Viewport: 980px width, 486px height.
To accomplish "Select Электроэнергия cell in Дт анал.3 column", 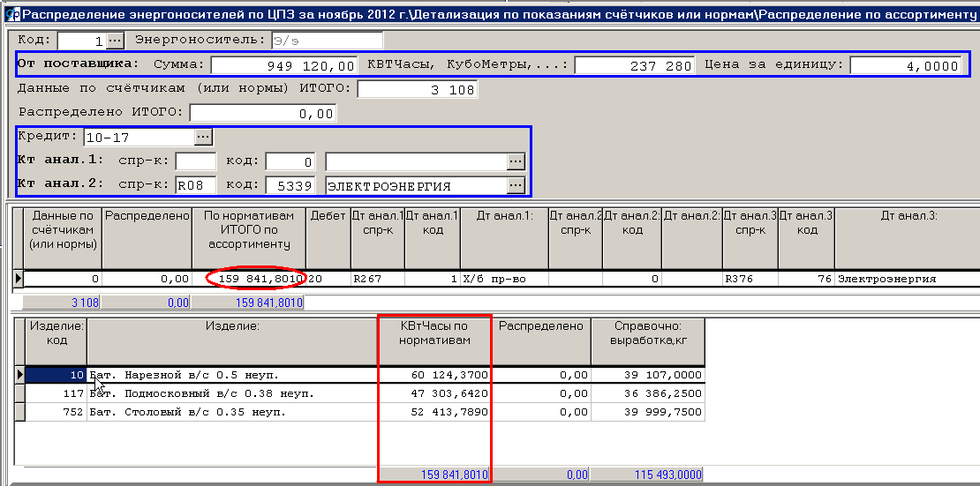I will (907, 280).
